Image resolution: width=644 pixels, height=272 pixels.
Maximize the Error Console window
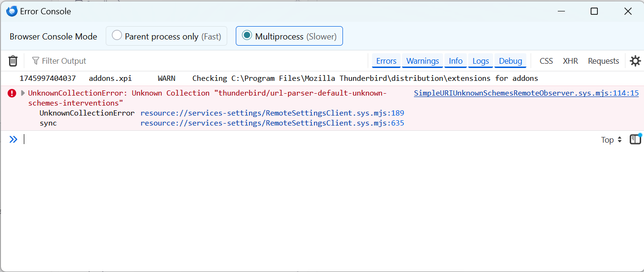[x=594, y=11]
